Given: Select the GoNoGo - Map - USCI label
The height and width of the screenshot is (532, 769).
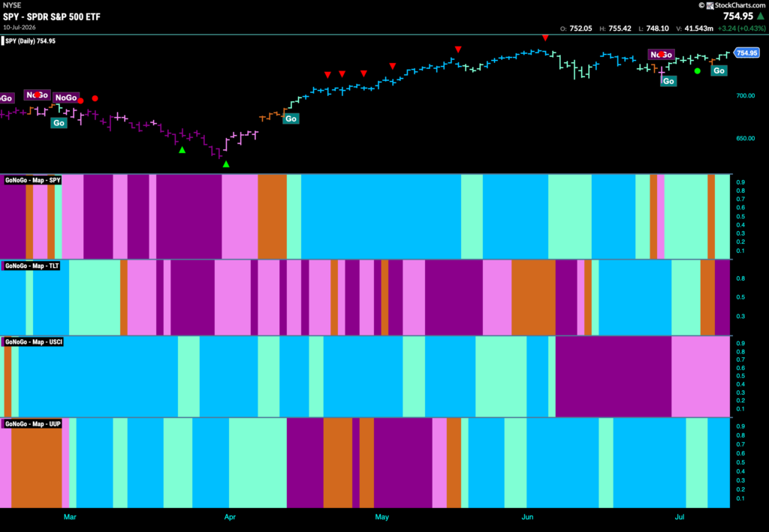Looking at the screenshot, I should click(x=34, y=342).
